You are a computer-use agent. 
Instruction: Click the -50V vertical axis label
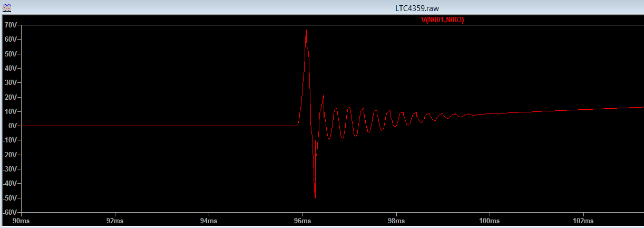pos(11,198)
